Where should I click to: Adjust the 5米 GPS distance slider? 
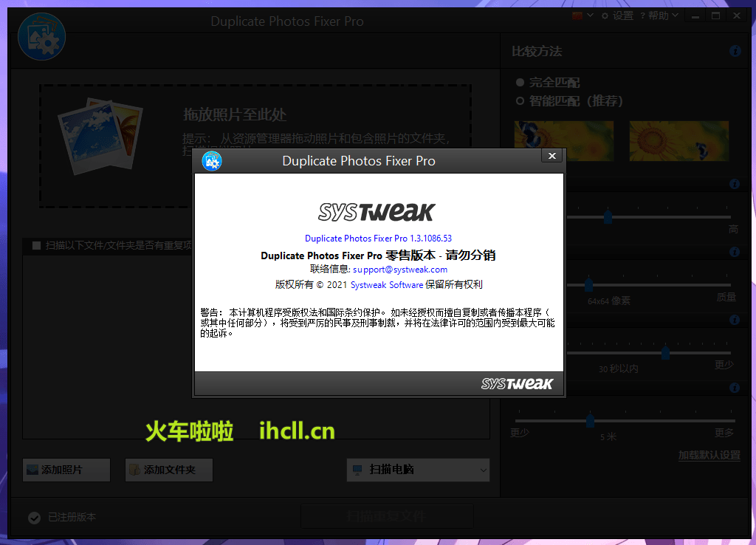click(x=590, y=422)
